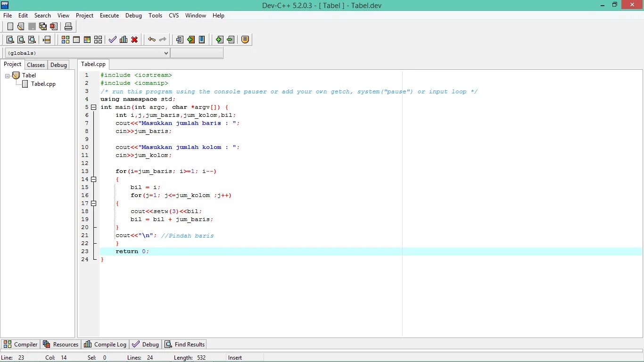Click the yellow Project Options icon
The image size is (644, 362).
245,40
